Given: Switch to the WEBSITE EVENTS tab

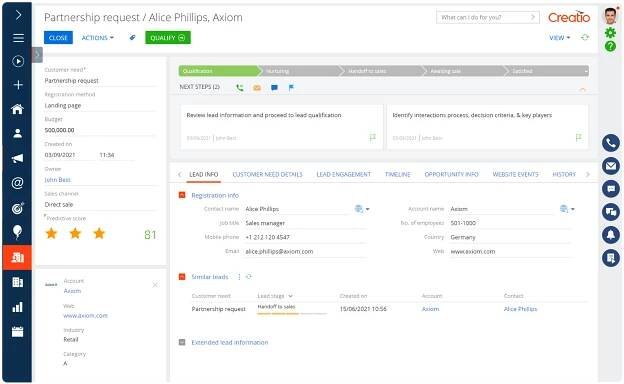Looking at the screenshot, I should pyautogui.click(x=515, y=175).
